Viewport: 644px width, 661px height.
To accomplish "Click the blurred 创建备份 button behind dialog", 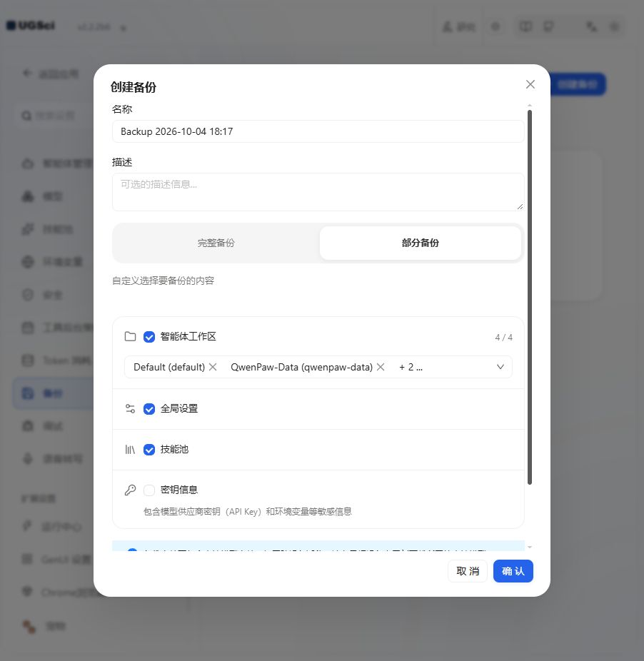I will (578, 84).
